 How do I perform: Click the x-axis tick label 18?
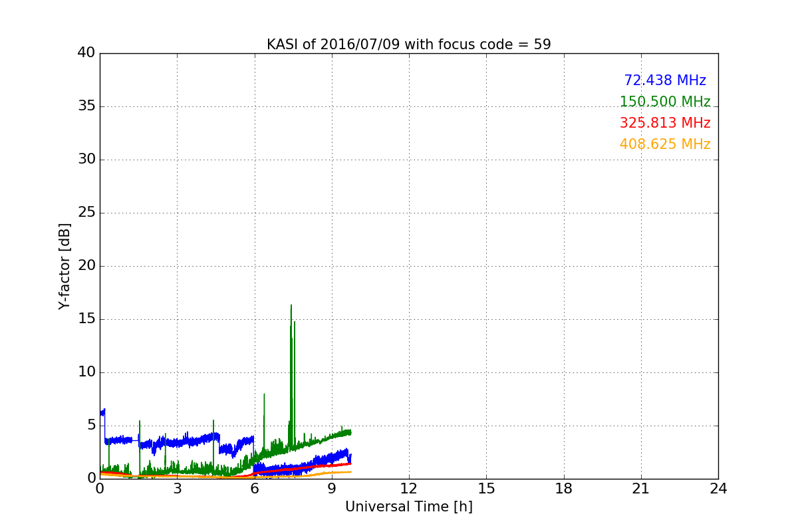pyautogui.click(x=564, y=488)
